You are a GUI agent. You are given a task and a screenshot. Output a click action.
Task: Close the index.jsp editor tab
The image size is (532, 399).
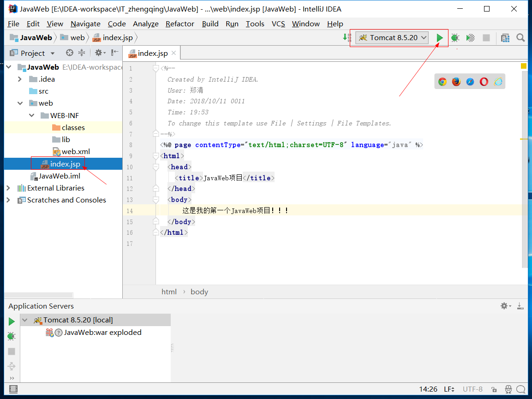173,53
